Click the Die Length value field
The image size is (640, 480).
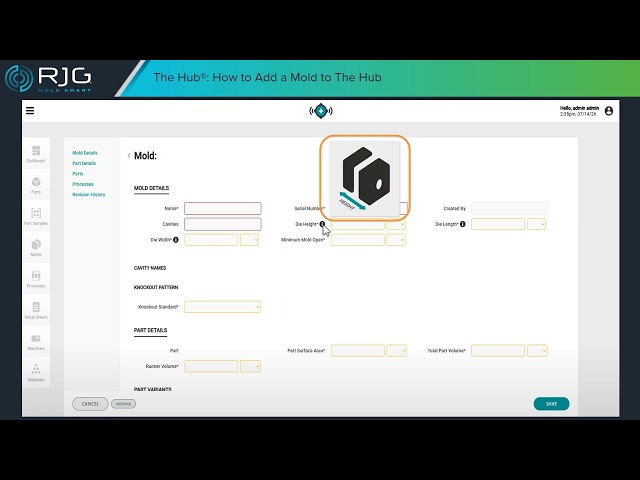click(x=498, y=224)
